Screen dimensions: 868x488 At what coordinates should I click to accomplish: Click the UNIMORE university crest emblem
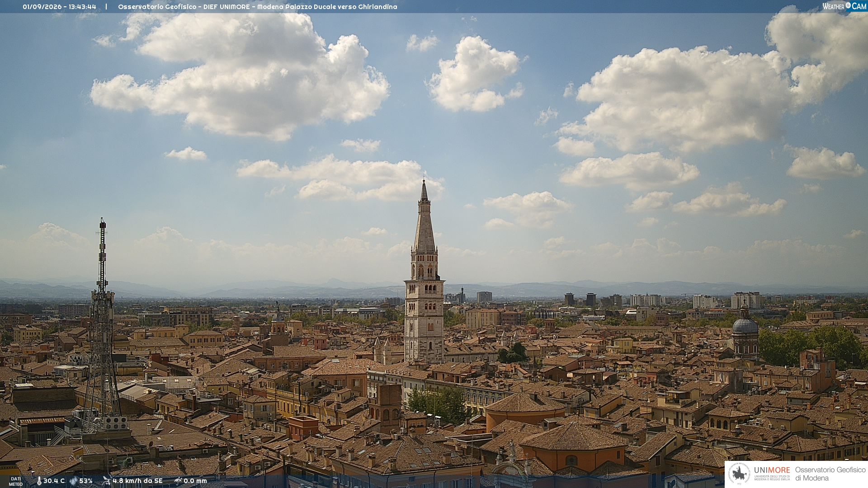click(739, 474)
